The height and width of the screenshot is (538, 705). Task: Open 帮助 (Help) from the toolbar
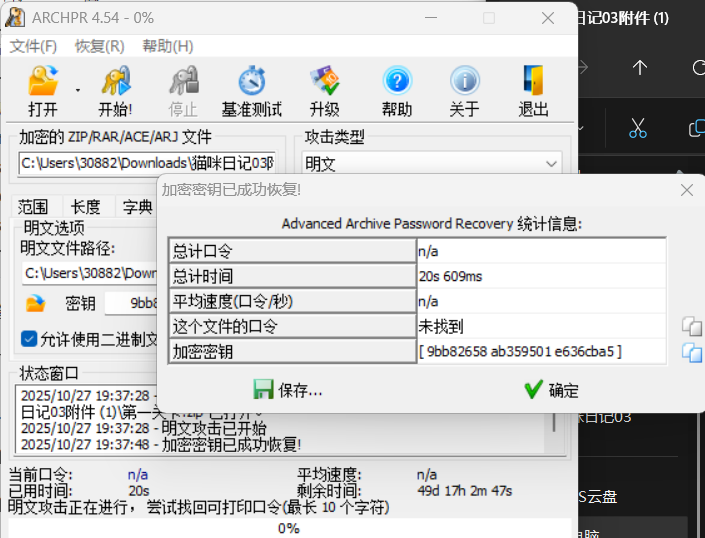pyautogui.click(x=397, y=82)
